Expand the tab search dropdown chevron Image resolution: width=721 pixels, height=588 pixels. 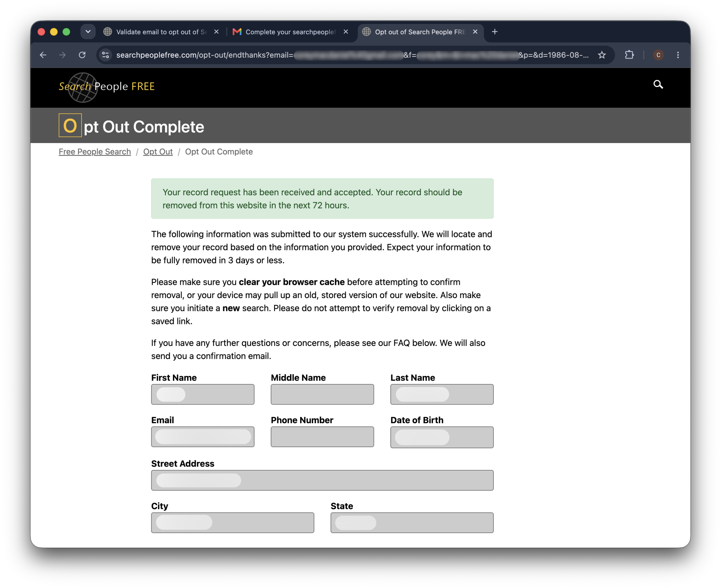click(x=88, y=32)
